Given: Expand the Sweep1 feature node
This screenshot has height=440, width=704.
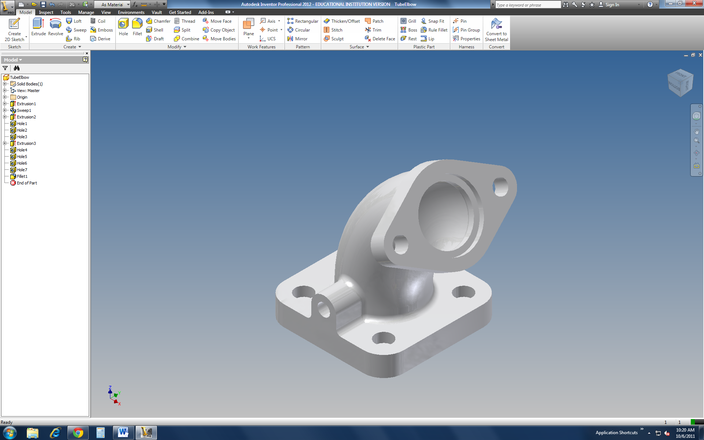Looking at the screenshot, I should [x=5, y=110].
